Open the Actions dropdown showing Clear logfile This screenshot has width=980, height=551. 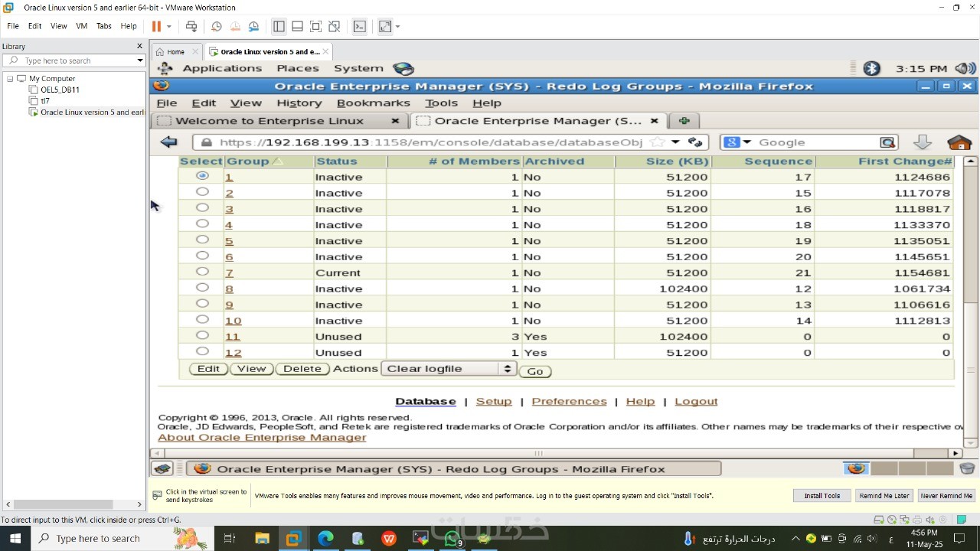click(448, 369)
